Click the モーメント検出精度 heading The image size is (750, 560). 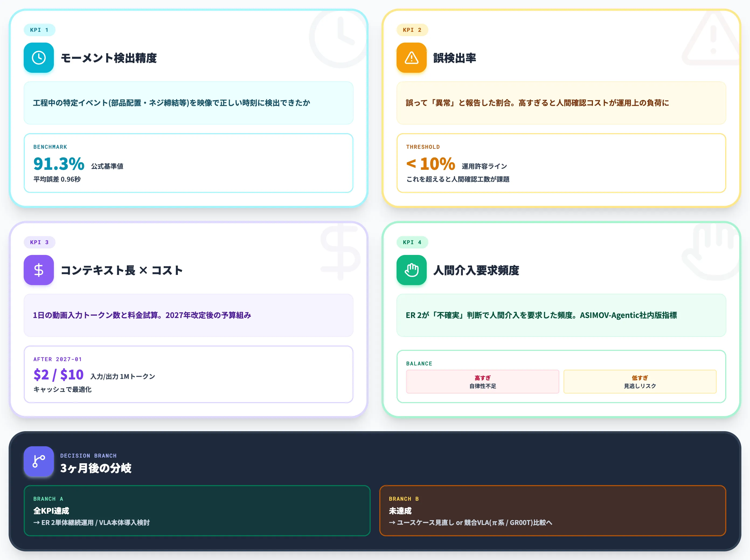click(109, 58)
